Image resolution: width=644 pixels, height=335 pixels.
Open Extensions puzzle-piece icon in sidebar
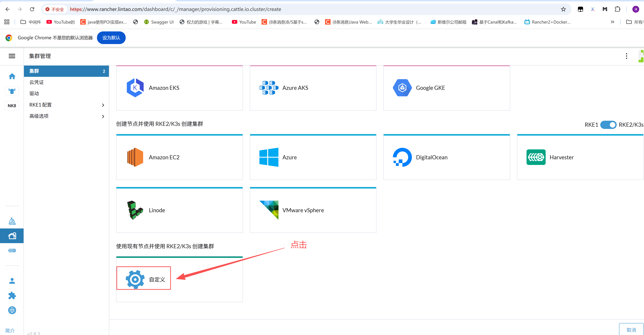point(12,296)
